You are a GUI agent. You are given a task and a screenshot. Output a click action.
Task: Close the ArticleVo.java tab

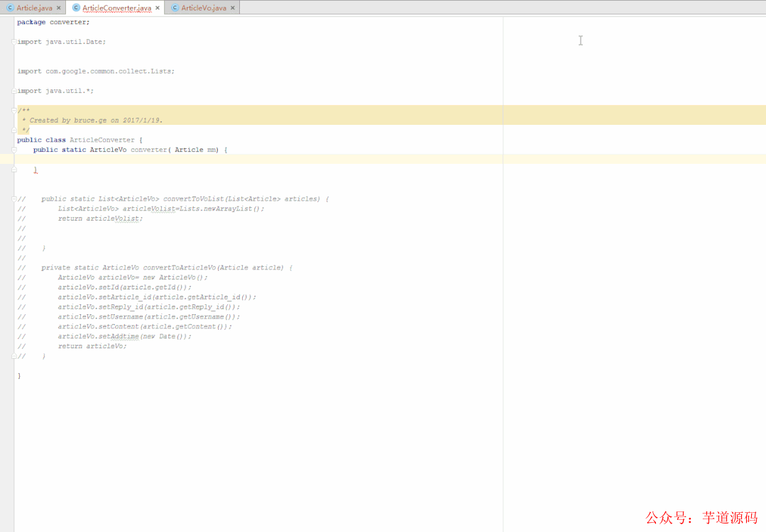point(233,8)
